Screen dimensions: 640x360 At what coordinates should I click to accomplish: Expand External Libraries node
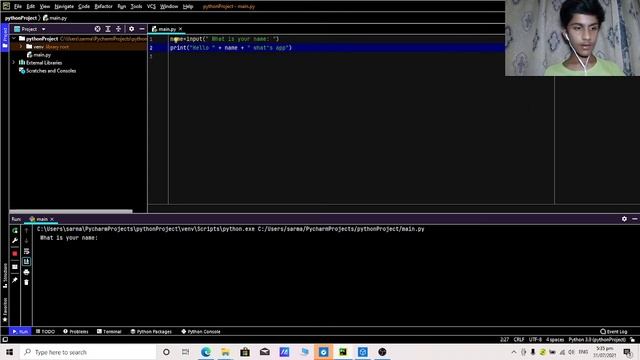click(14, 63)
